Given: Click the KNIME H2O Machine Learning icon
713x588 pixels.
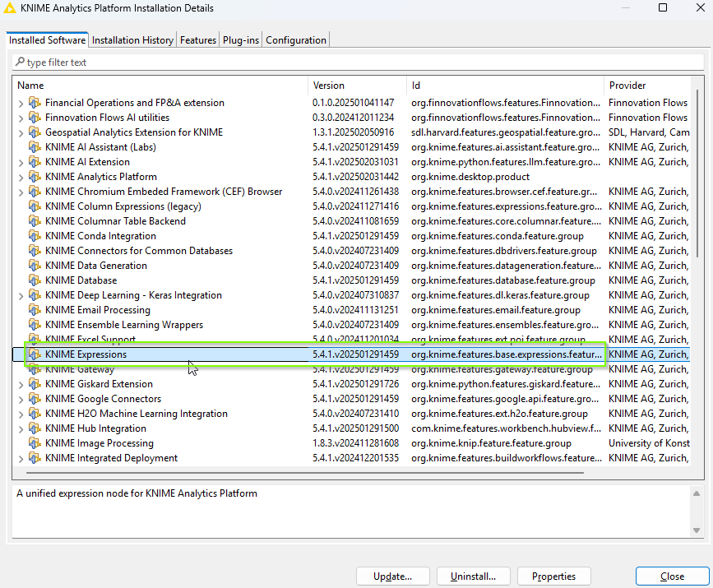Looking at the screenshot, I should [x=35, y=414].
